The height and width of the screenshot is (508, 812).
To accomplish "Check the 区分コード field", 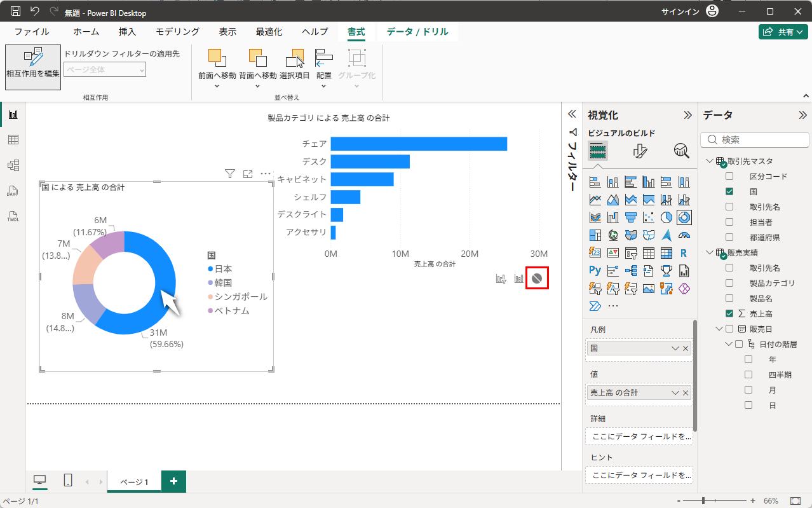I will (729, 176).
